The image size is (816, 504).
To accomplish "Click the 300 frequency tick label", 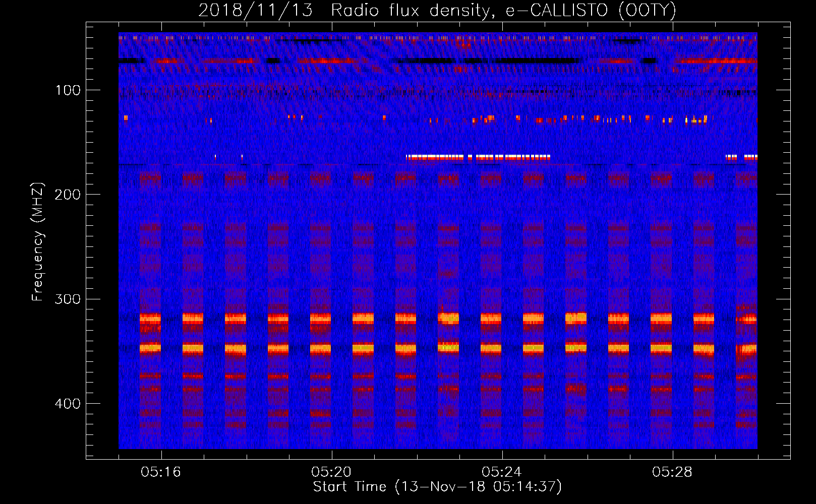I will 67,299.
